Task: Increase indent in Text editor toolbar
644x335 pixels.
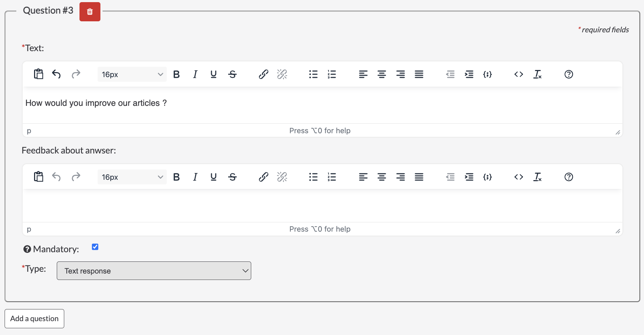Action: (469, 74)
